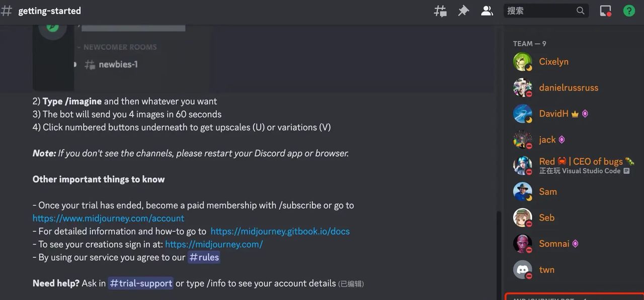Open the inbox icon

tap(605, 11)
